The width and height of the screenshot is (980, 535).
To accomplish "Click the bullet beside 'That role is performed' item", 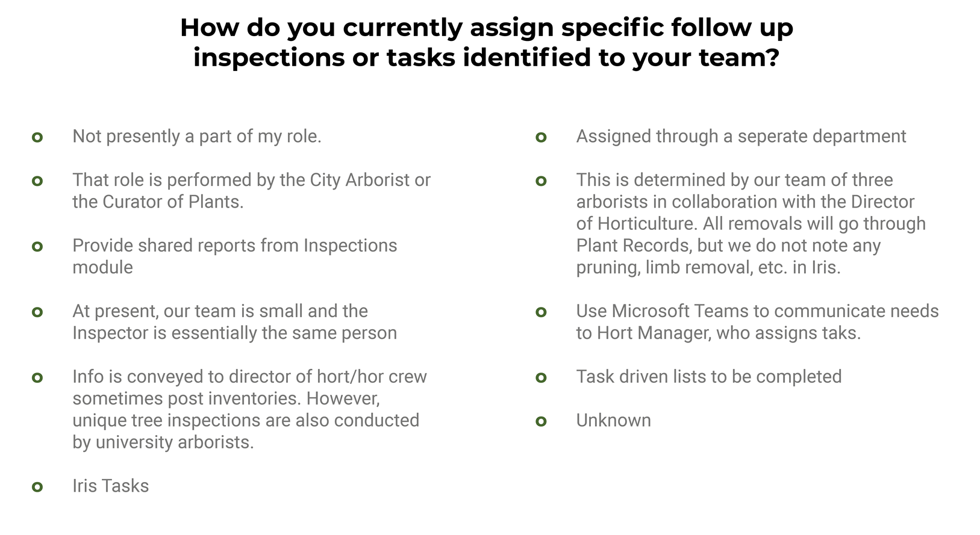I will click(37, 181).
